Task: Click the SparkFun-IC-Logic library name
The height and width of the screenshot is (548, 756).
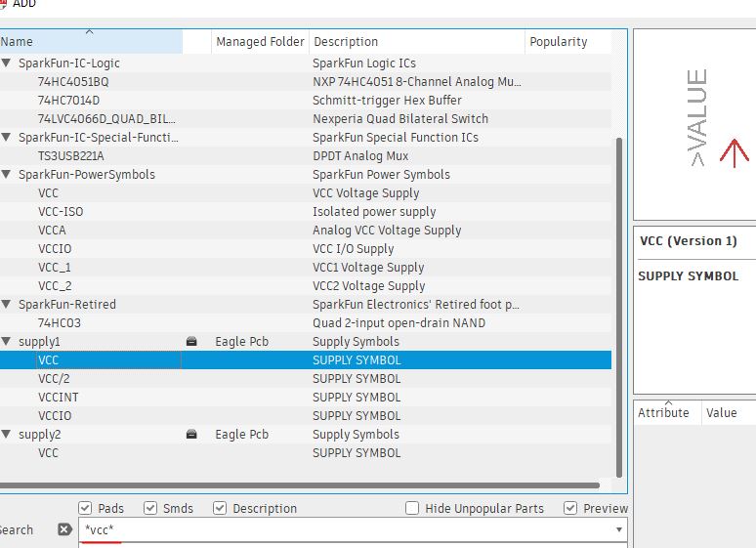Action: 69,63
